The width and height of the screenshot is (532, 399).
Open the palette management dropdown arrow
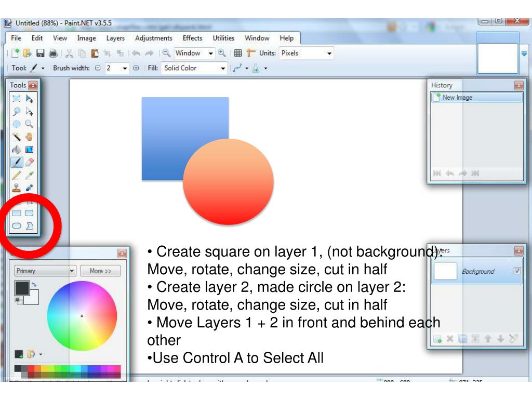click(41, 354)
